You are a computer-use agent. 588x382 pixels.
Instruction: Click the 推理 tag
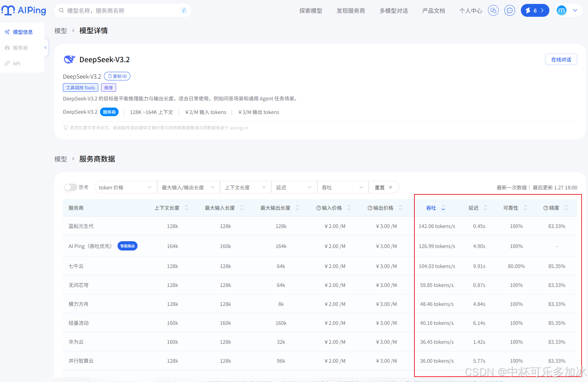coord(109,88)
